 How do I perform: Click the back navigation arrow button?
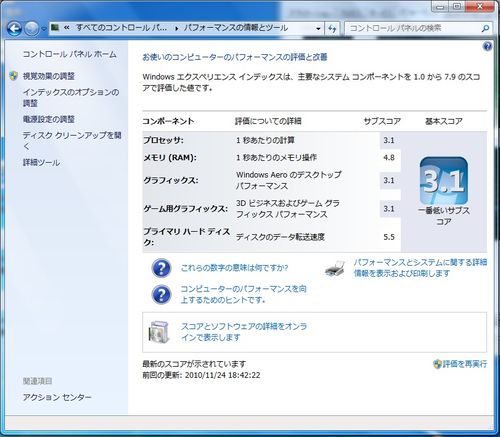pos(14,29)
